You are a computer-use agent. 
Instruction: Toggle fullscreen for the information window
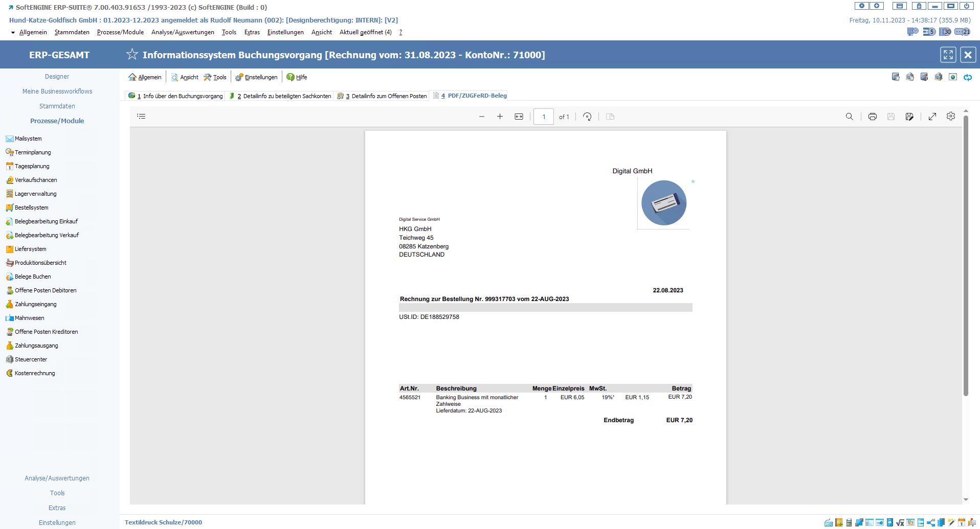(x=948, y=55)
